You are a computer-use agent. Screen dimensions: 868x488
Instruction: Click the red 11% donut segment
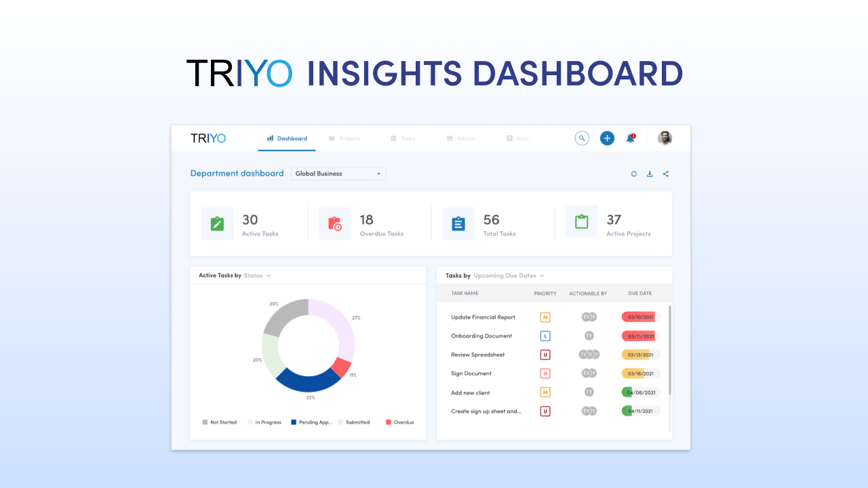[341, 367]
